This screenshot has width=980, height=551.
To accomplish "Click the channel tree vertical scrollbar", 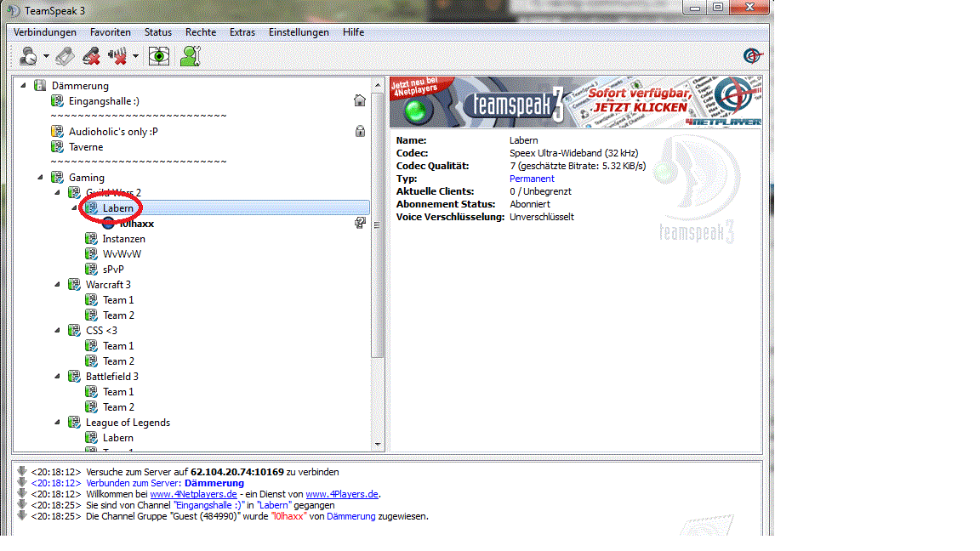I will [378, 255].
